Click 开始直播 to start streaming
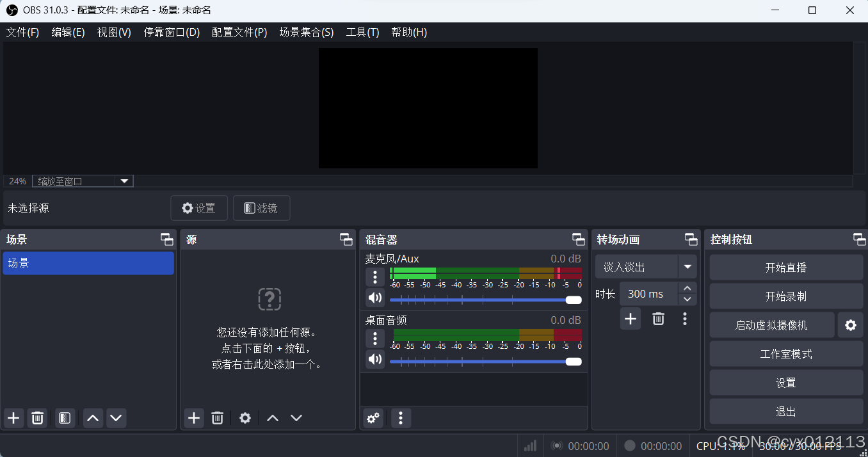This screenshot has height=457, width=868. [x=785, y=267]
